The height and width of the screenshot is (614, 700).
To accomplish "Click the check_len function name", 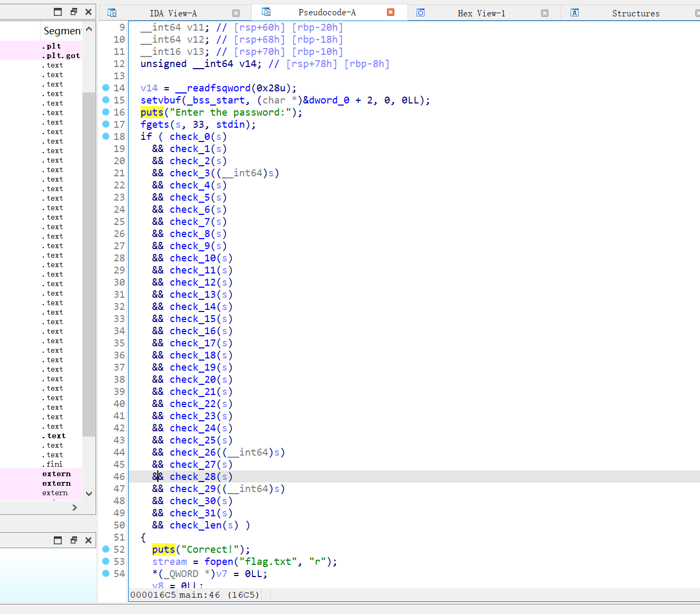I will pos(195,525).
